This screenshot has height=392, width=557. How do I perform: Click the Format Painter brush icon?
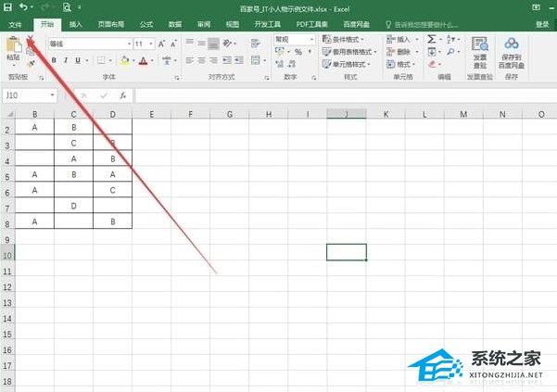(x=31, y=64)
